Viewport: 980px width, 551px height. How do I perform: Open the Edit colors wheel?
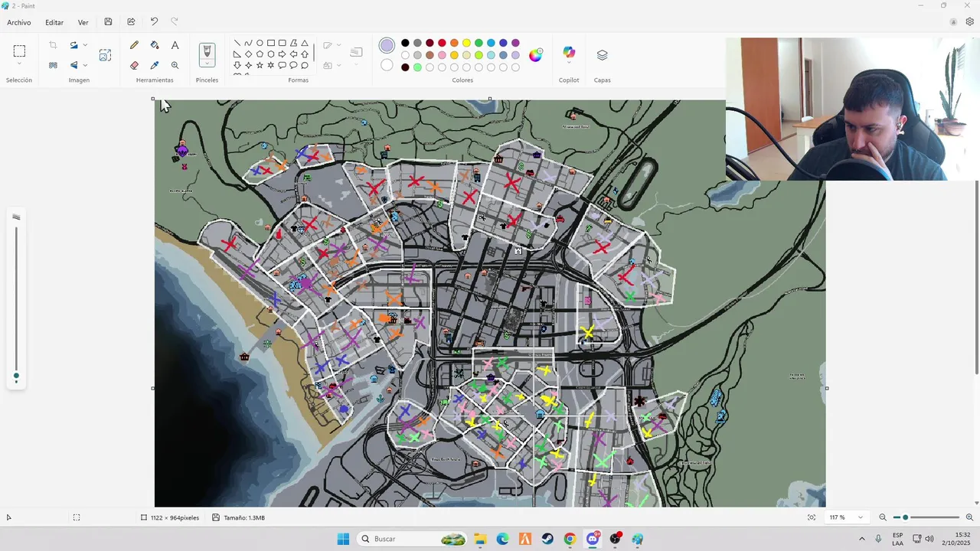(x=535, y=54)
